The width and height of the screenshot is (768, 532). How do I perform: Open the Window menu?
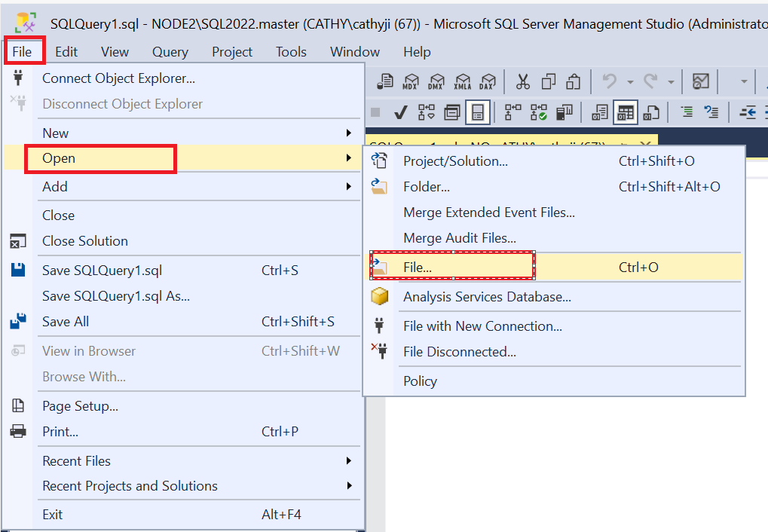(355, 51)
